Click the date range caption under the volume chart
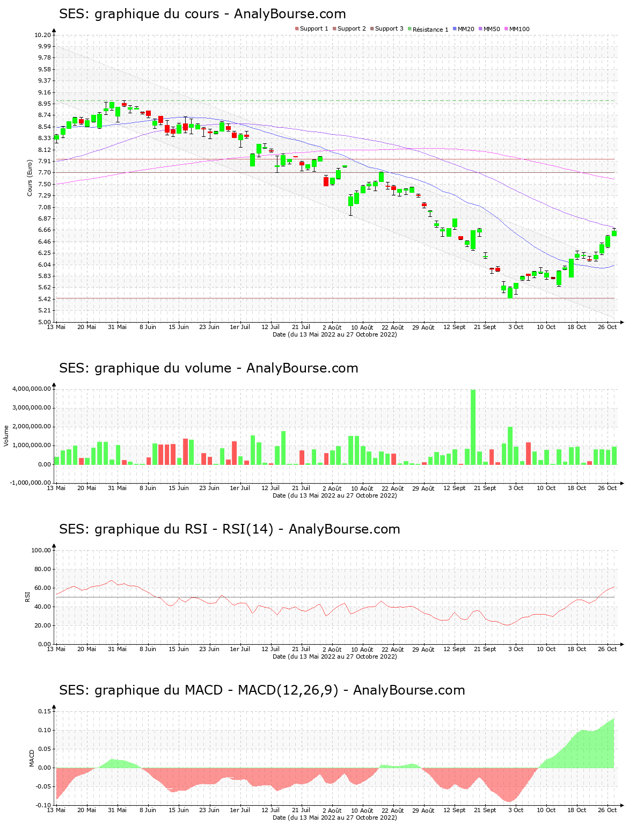644x832 pixels. pyautogui.click(x=335, y=495)
